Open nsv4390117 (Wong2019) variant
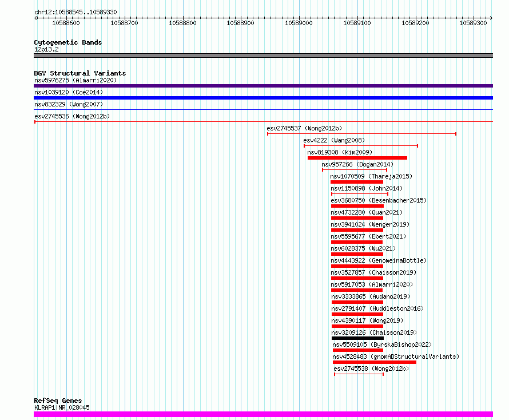 click(367, 320)
